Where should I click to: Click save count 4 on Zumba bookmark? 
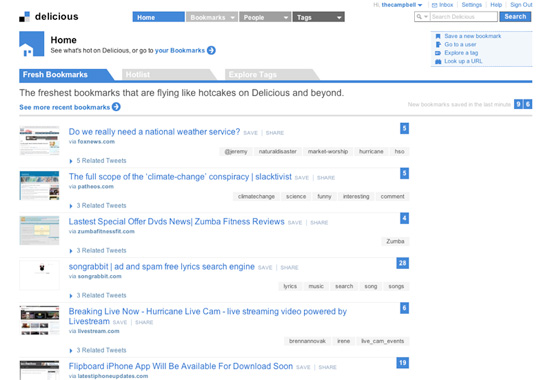coord(404,218)
